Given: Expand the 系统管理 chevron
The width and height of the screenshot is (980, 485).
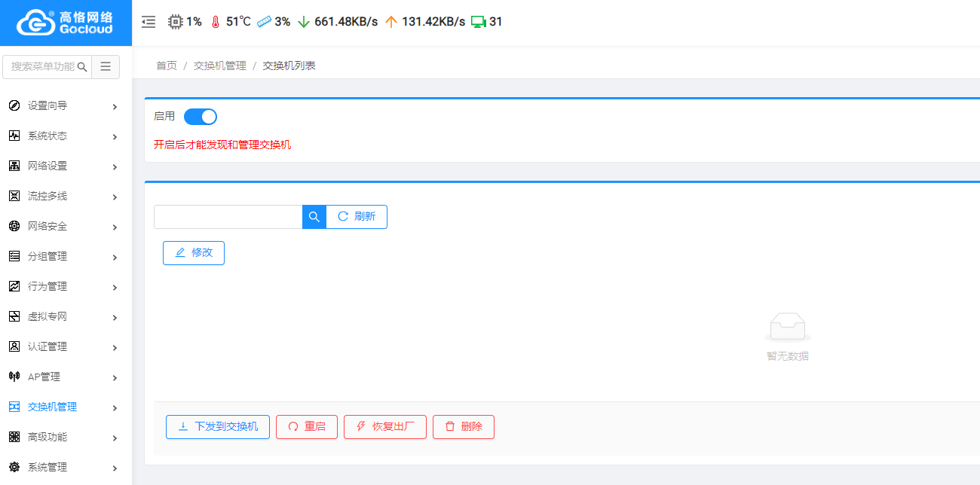Looking at the screenshot, I should tap(115, 468).
